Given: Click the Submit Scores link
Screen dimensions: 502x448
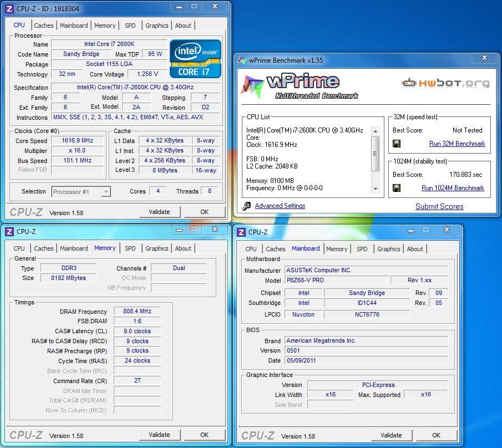Looking at the screenshot, I should coord(439,206).
